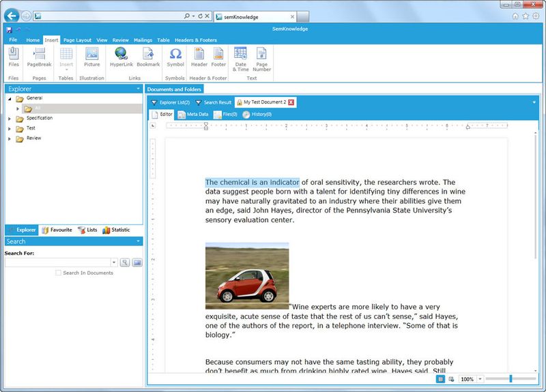546x392 pixels.
Task: Open the Explorer panel dropdown arrow
Action: [x=138, y=89]
